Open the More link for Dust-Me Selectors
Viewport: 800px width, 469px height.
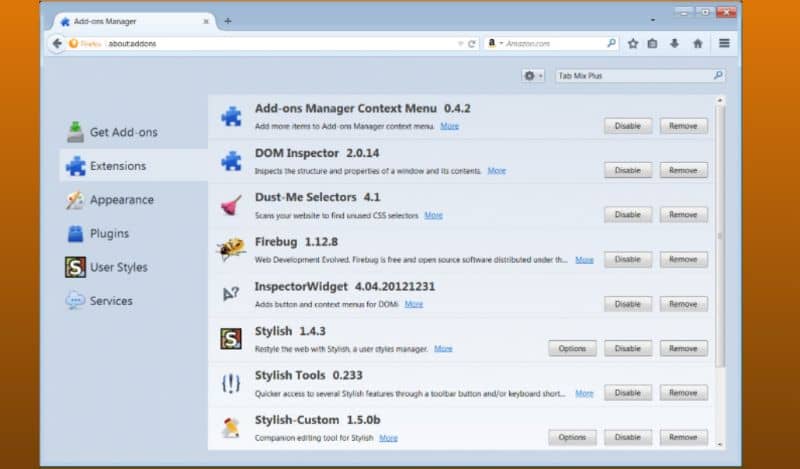click(433, 215)
